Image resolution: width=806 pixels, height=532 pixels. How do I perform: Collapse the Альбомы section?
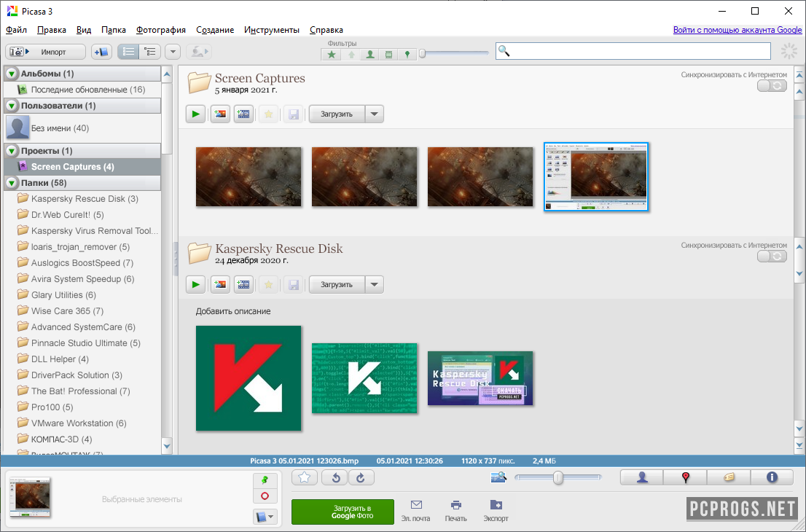(12, 74)
